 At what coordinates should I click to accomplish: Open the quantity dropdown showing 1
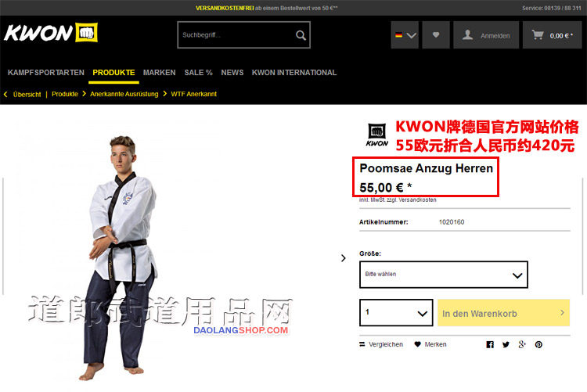pos(396,313)
